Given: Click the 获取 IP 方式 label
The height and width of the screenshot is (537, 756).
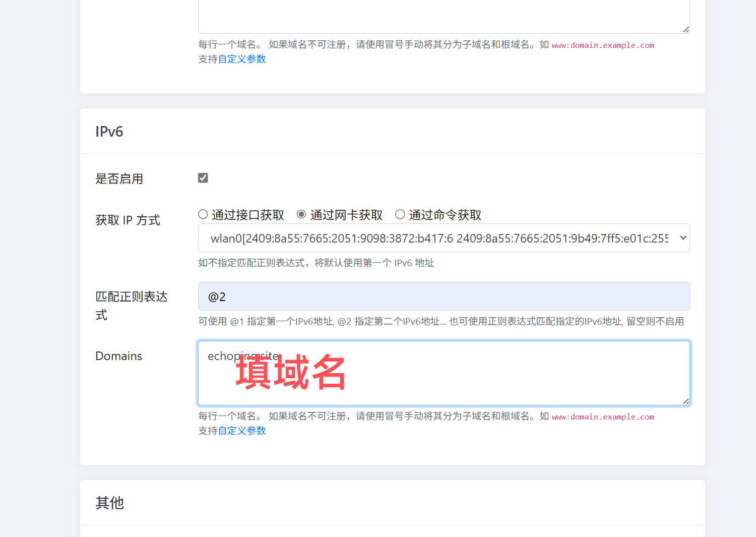Looking at the screenshot, I should coord(128,220).
